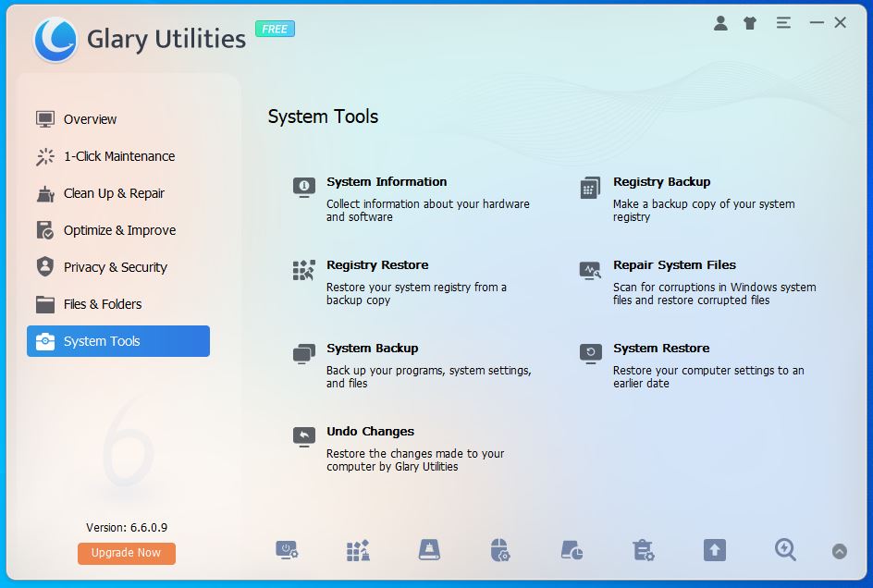
Task: Click the Registry Backup tool icon
Action: [590, 188]
